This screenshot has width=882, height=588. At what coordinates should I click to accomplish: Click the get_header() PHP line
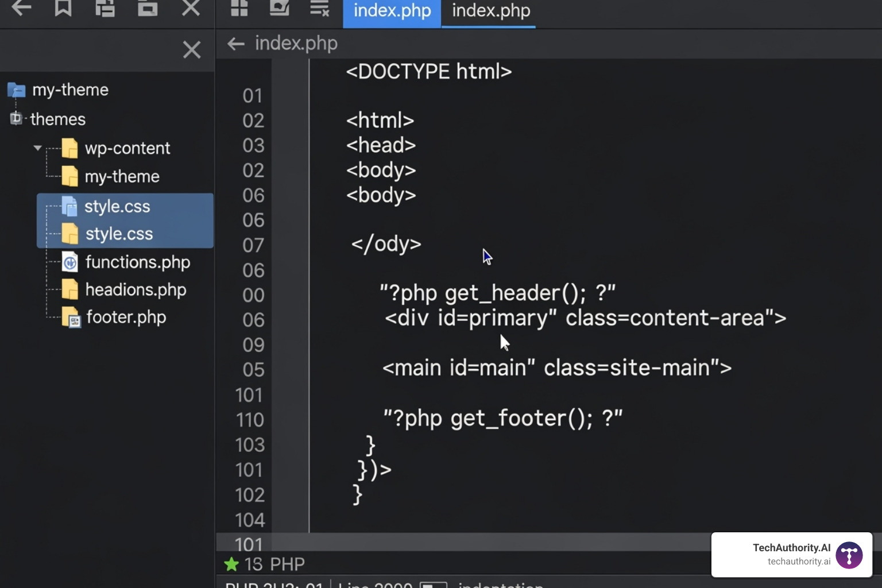tap(497, 293)
